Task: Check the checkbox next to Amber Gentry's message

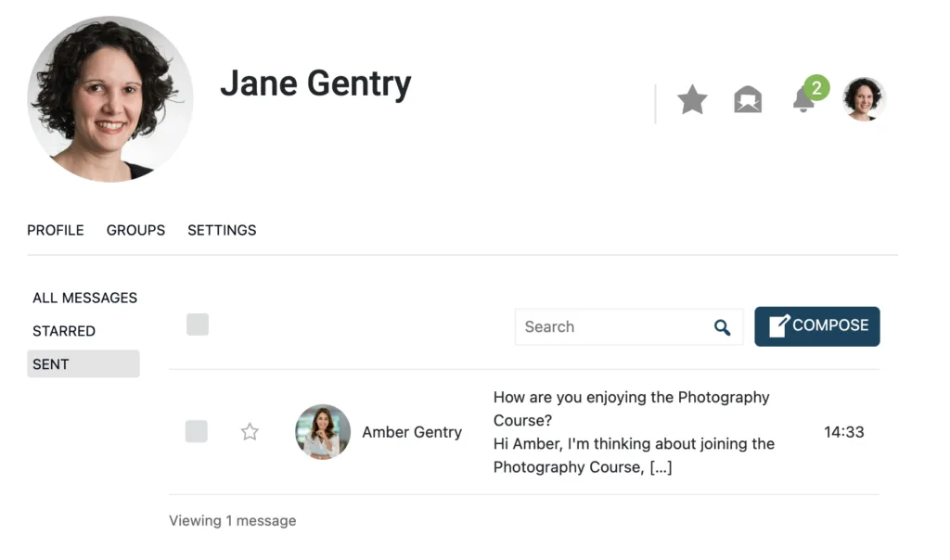Action: click(197, 432)
